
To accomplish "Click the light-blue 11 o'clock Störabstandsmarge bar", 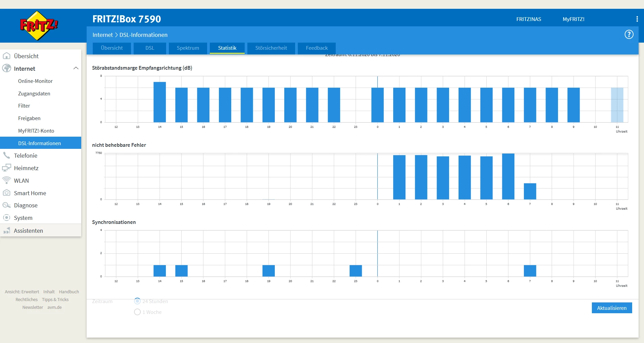I will coord(617,105).
